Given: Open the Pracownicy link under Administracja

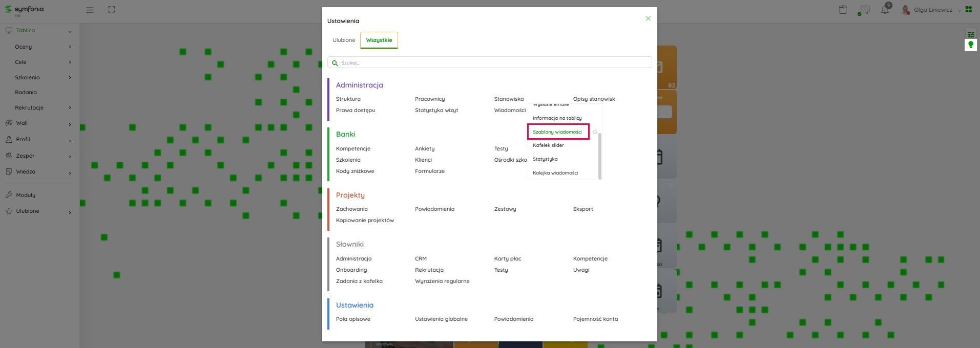Looking at the screenshot, I should tap(430, 99).
